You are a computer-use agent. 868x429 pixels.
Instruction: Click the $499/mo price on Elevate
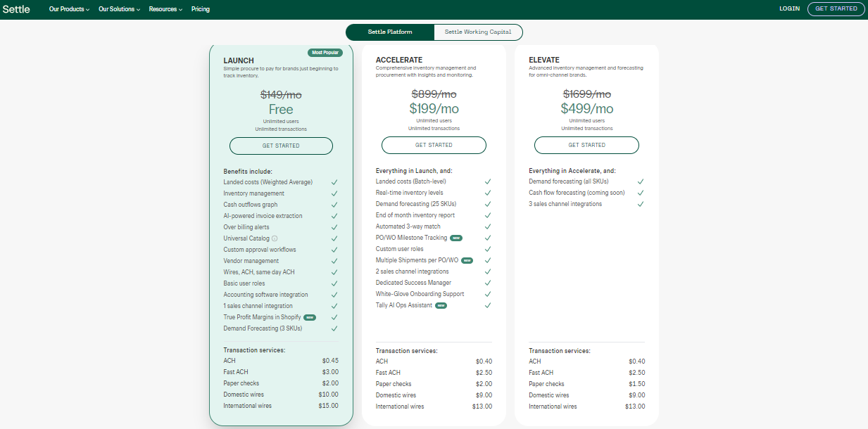[587, 108]
